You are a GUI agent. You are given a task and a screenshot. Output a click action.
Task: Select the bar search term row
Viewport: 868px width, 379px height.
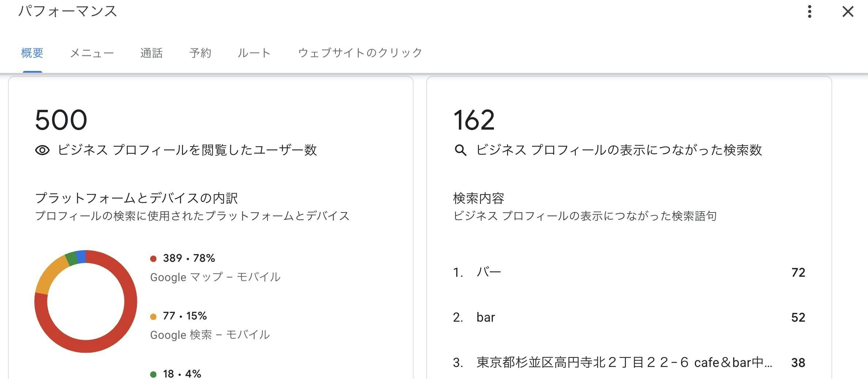628,317
